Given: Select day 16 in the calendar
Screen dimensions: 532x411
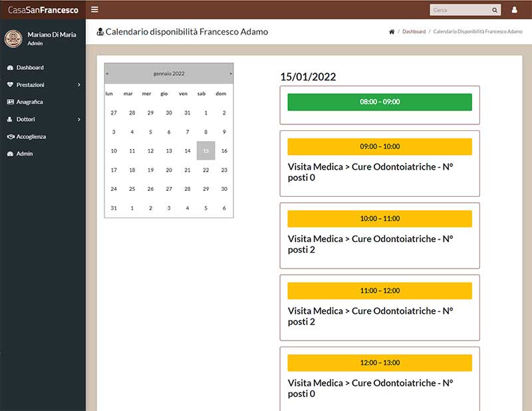Looking at the screenshot, I should tap(224, 151).
